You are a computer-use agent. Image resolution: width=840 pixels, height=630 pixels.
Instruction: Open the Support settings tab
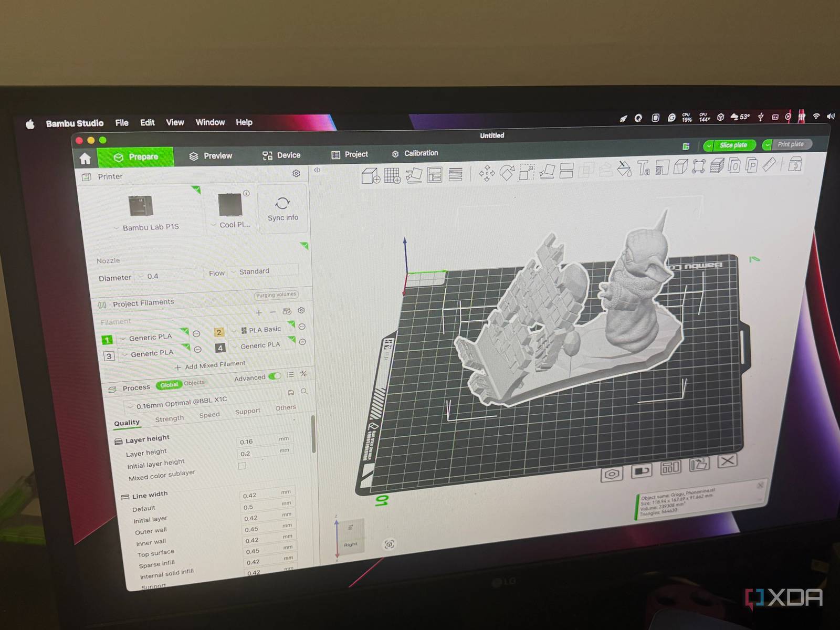[x=248, y=411]
